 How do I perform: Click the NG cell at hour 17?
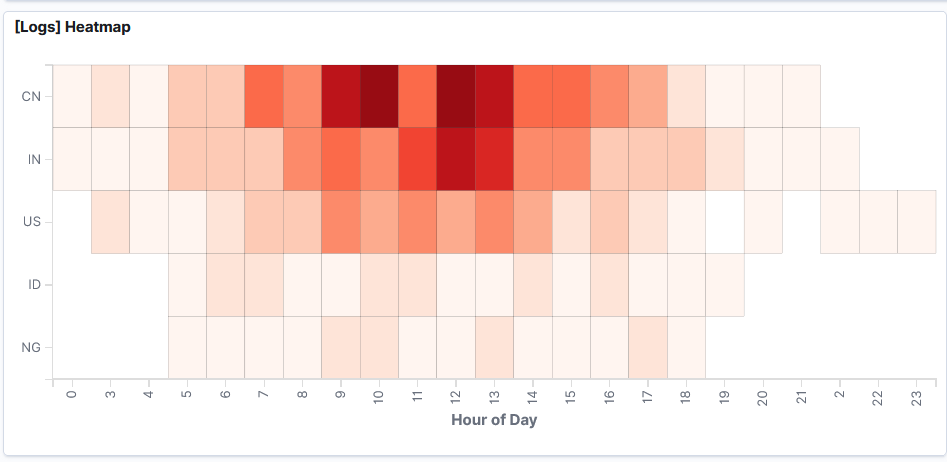click(x=648, y=348)
